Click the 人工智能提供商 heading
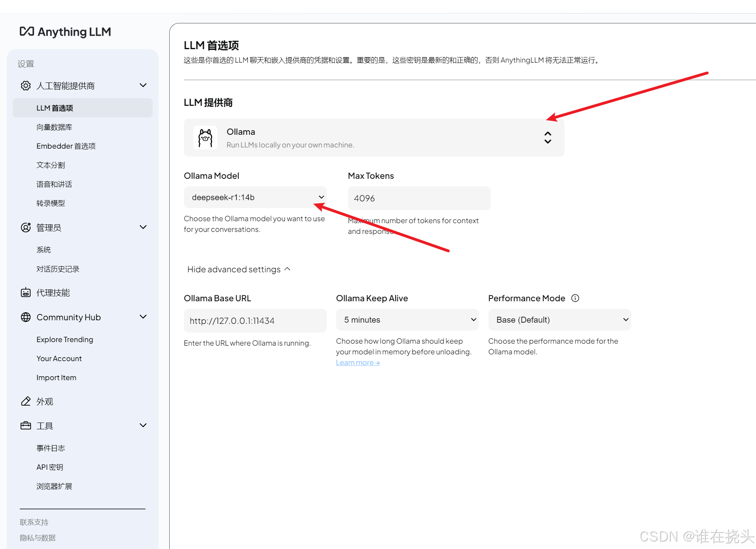The image size is (756, 549). tap(65, 86)
